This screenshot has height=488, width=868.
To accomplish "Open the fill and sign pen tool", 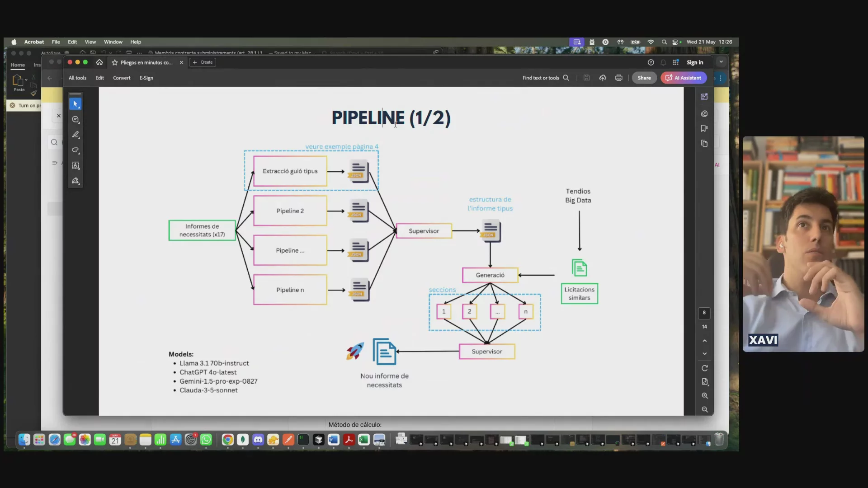I will (75, 181).
